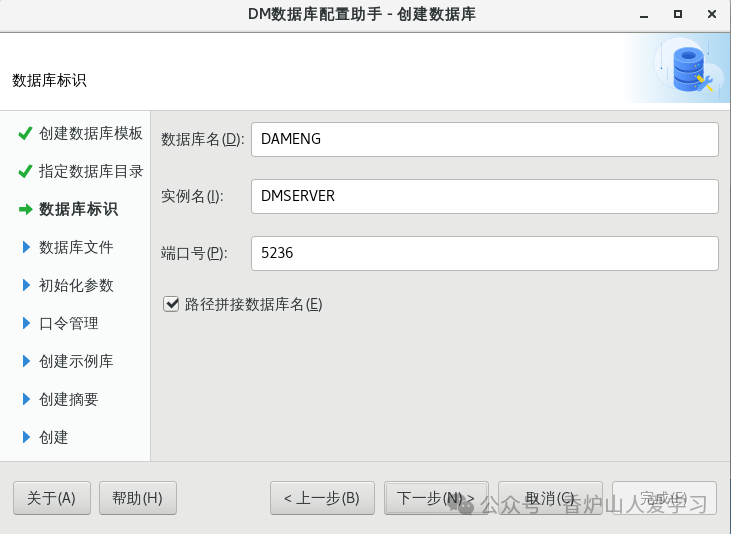
Task: Click the 端口号(P) label
Action: tap(194, 253)
